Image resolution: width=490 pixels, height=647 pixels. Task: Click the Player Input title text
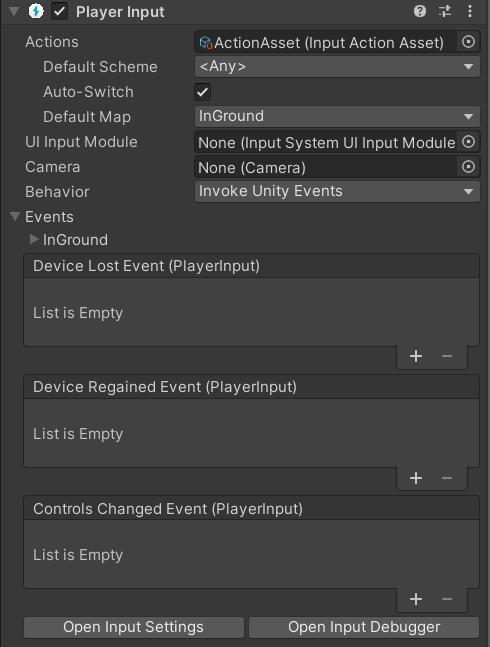coord(120,12)
